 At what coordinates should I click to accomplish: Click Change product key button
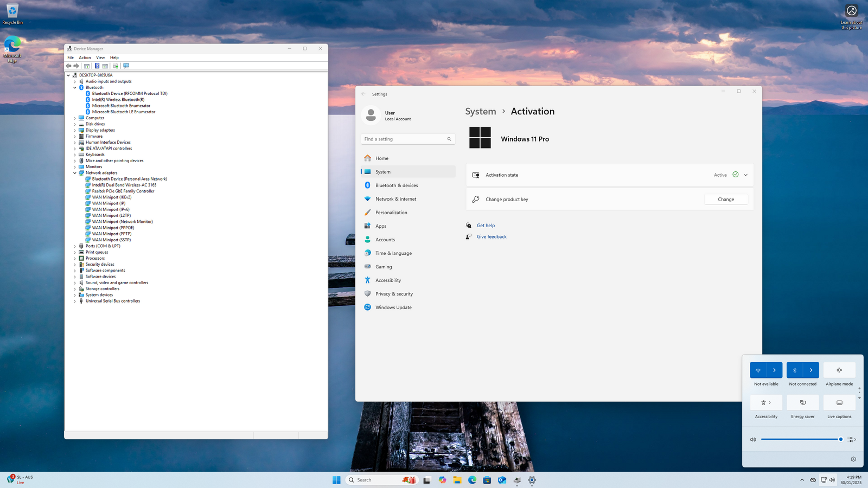[x=726, y=200]
